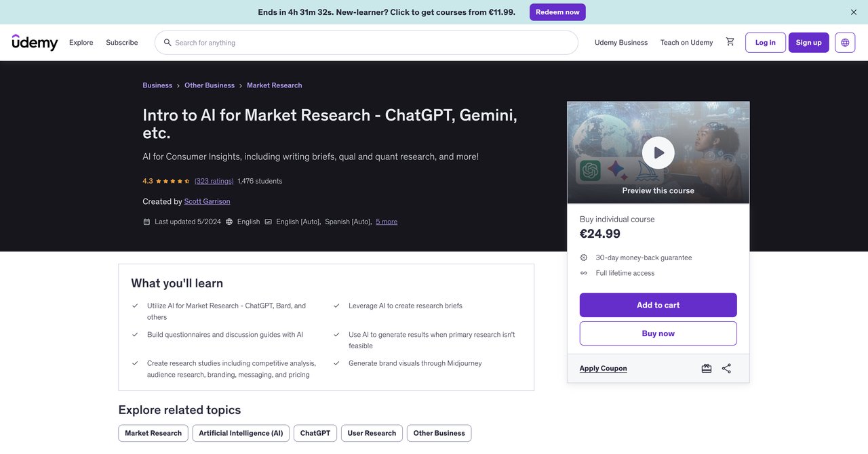Click the checkmark beside Generate brand visuals

tap(336, 363)
